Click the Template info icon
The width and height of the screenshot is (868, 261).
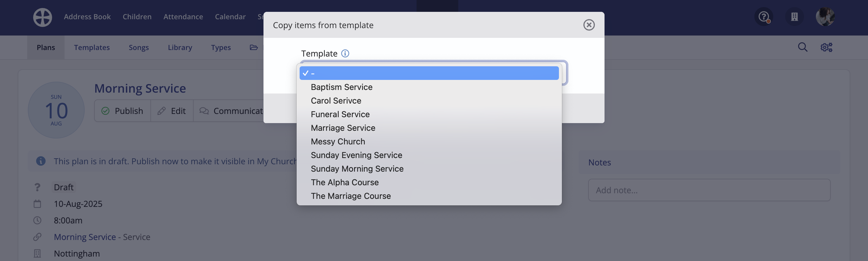[x=345, y=53]
